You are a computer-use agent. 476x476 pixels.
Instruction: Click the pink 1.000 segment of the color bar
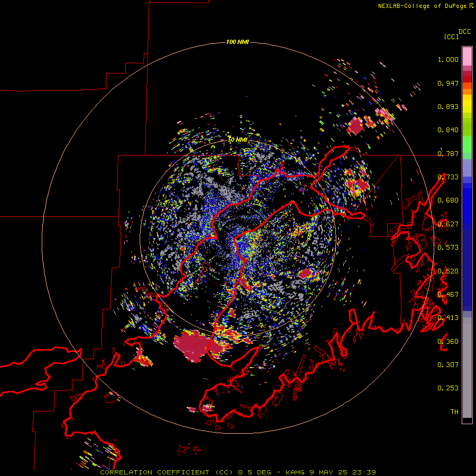point(467,57)
